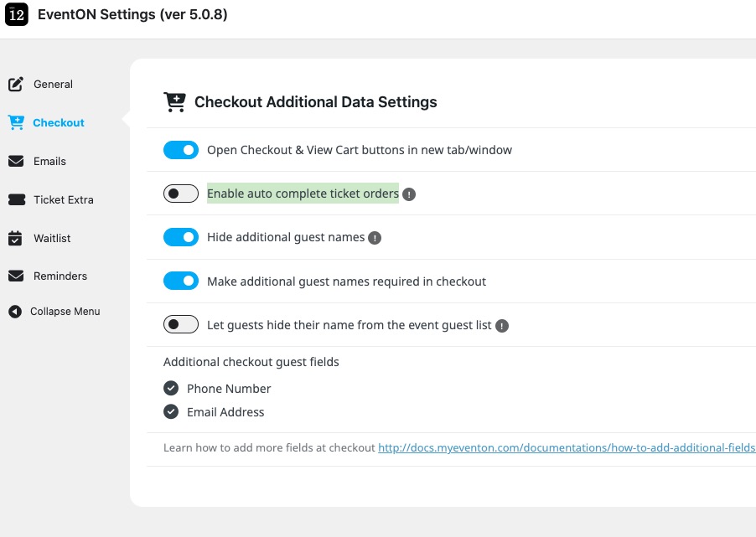Open the Ticket Extra settings tab
The height and width of the screenshot is (537, 756).
(63, 200)
